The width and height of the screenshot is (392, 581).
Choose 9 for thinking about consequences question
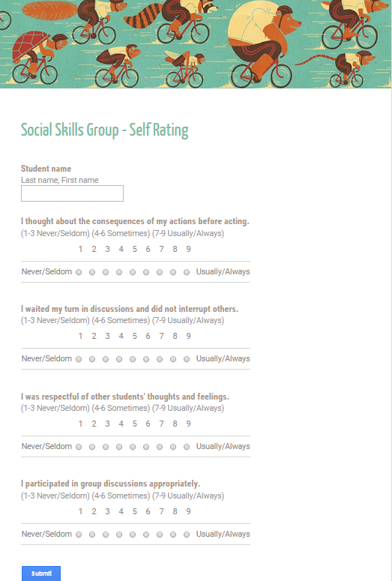coord(187,272)
